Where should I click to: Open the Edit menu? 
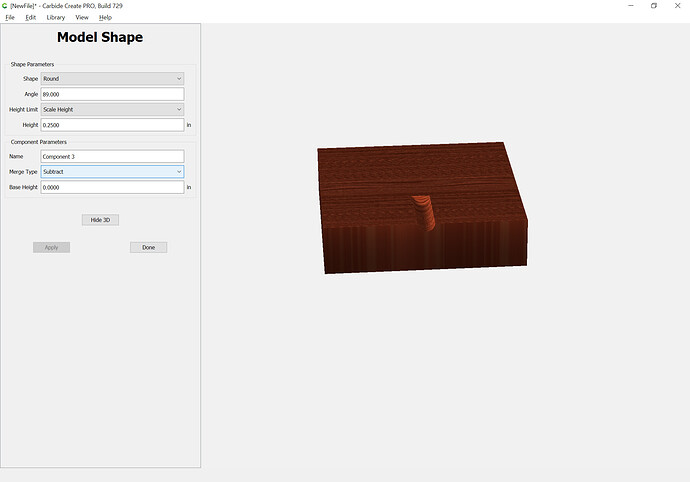click(31, 17)
